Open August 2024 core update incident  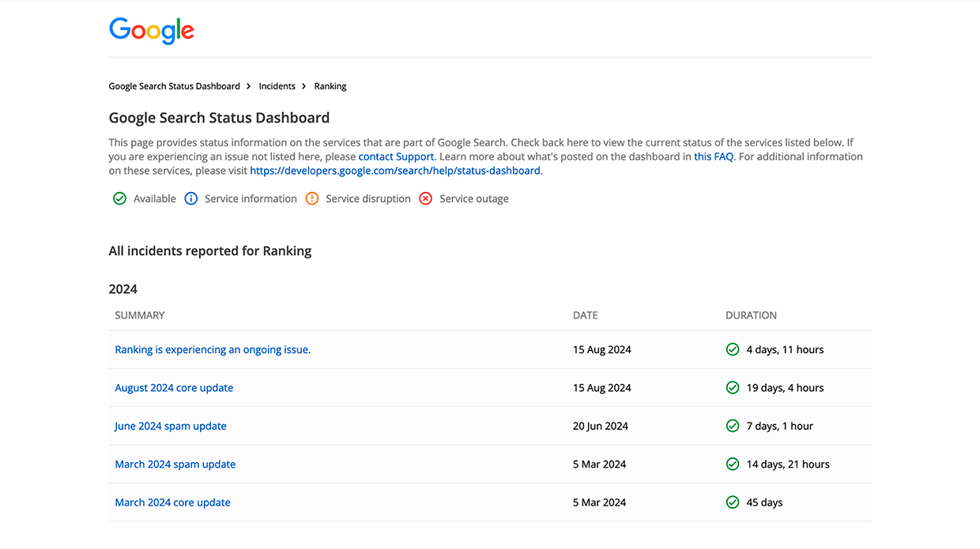pos(174,388)
